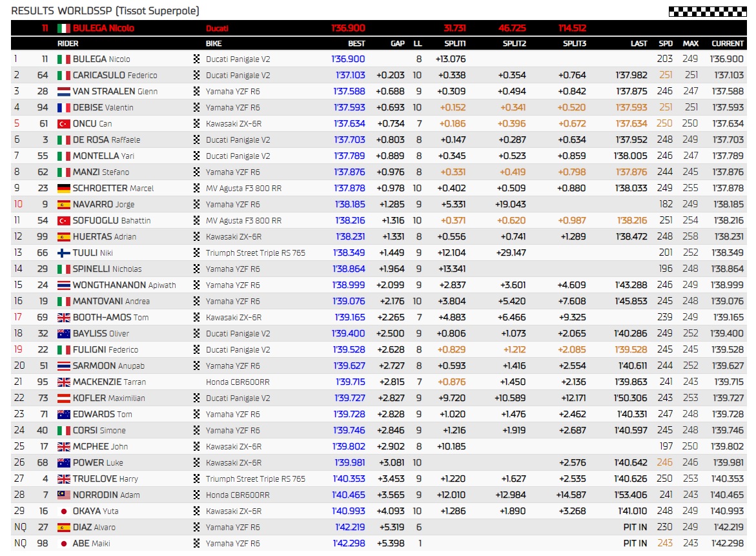Click the SPLIT2 column header

click(515, 43)
